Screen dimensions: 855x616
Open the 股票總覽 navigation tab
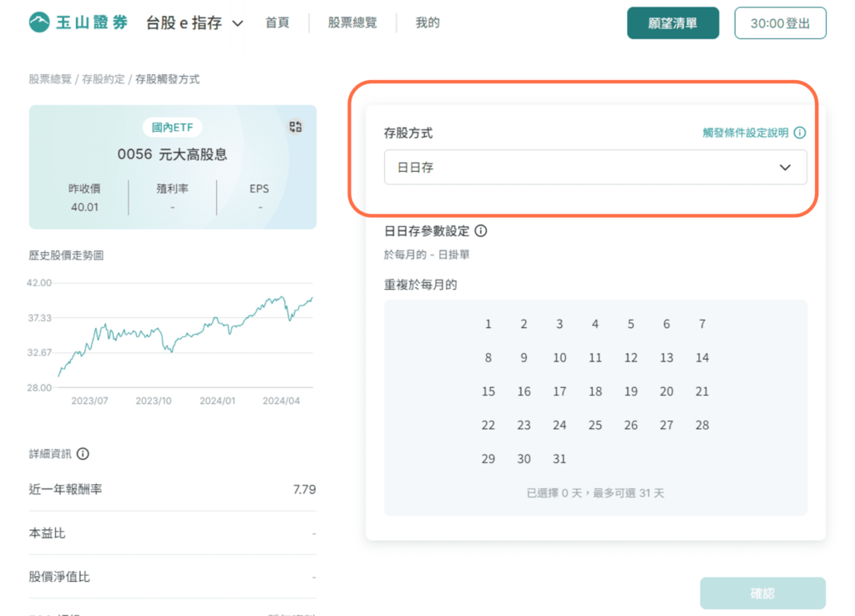click(352, 23)
